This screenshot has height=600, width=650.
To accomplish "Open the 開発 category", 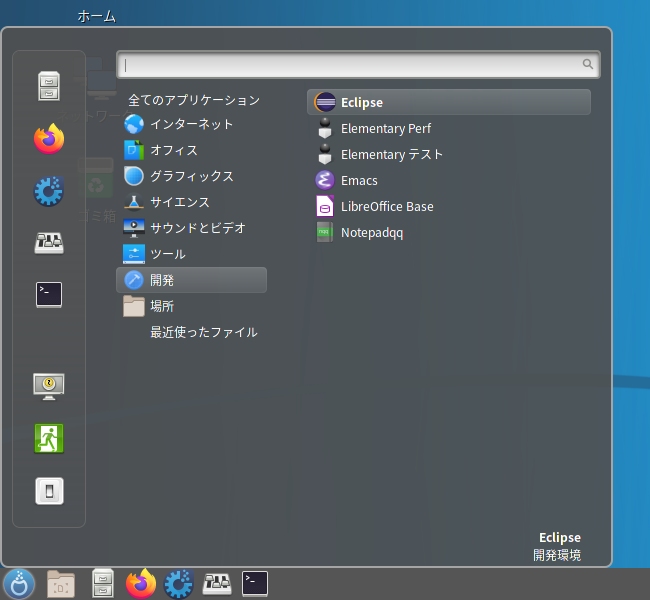I will coord(192,280).
